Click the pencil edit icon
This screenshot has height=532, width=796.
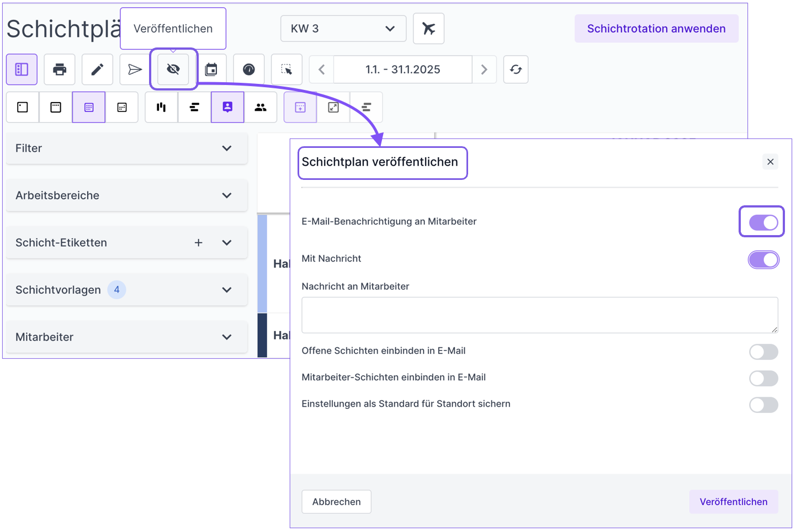pyautogui.click(x=97, y=70)
